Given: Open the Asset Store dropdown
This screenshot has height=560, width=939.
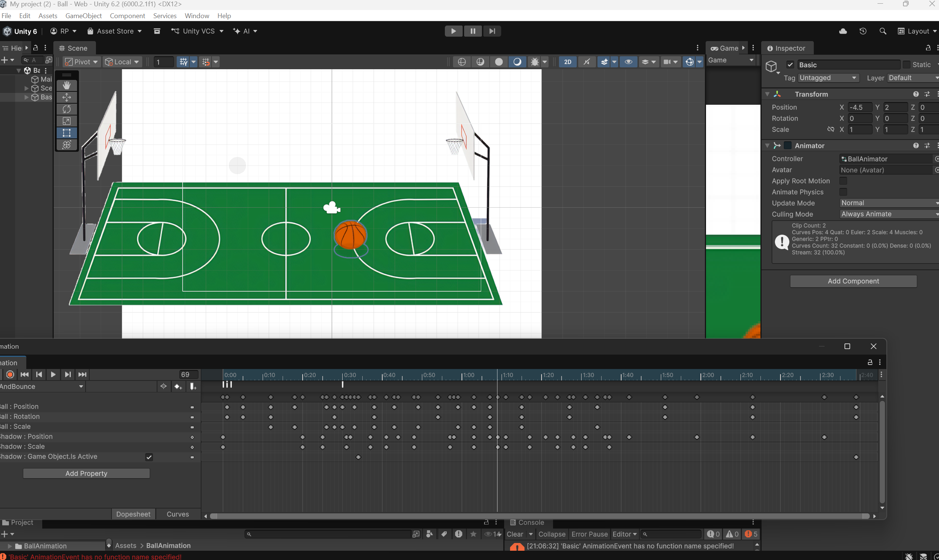Looking at the screenshot, I should point(115,31).
